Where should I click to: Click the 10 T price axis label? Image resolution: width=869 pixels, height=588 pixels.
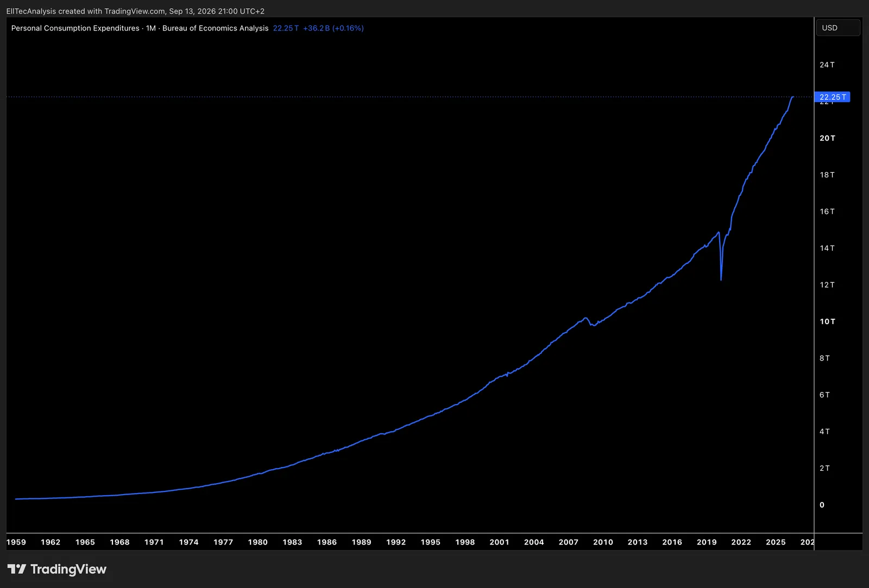(x=827, y=321)
